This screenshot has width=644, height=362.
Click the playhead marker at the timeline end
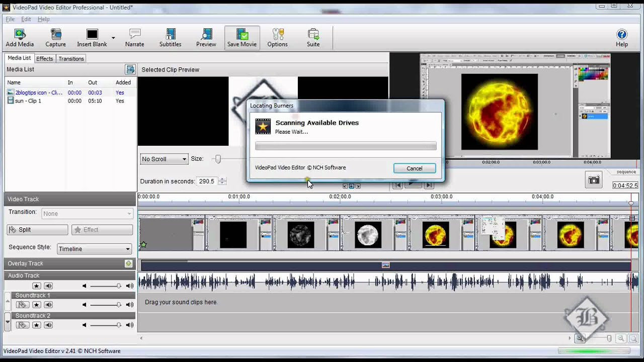click(x=631, y=203)
